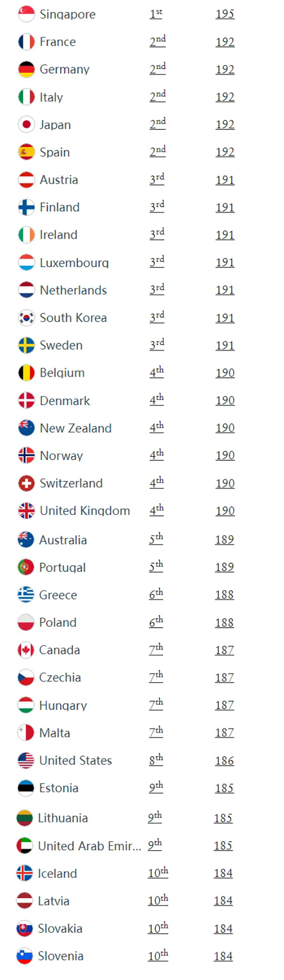Click the Greece flag icon
This screenshot has width=284, height=980.
26,595
